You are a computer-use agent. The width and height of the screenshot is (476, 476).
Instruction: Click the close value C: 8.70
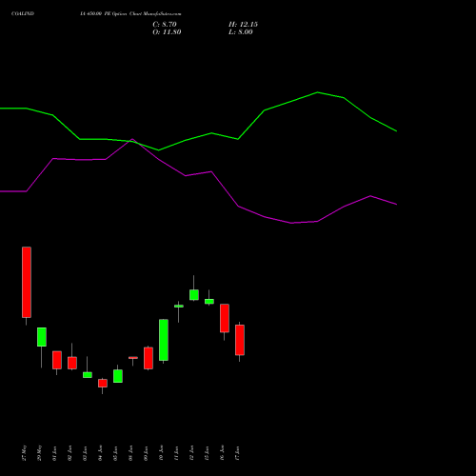[x=165, y=25]
